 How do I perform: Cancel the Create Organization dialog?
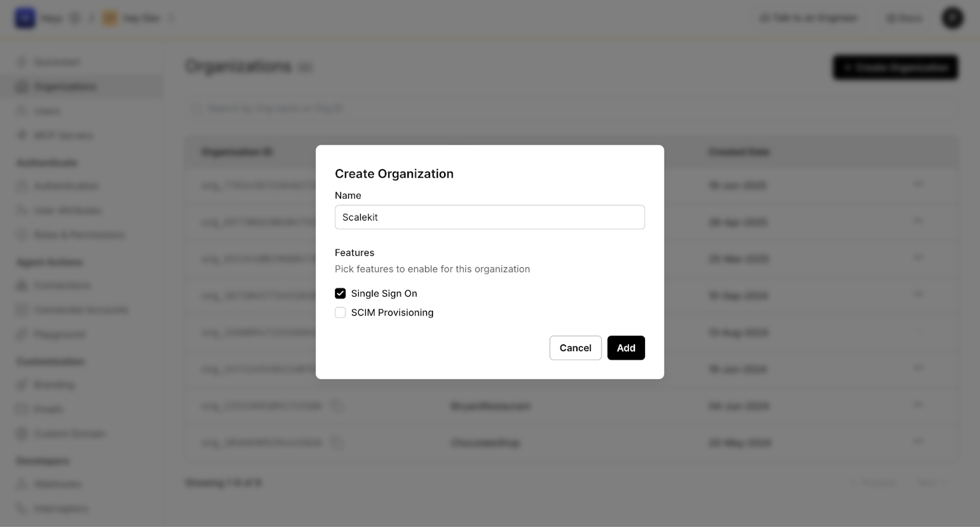click(x=575, y=347)
